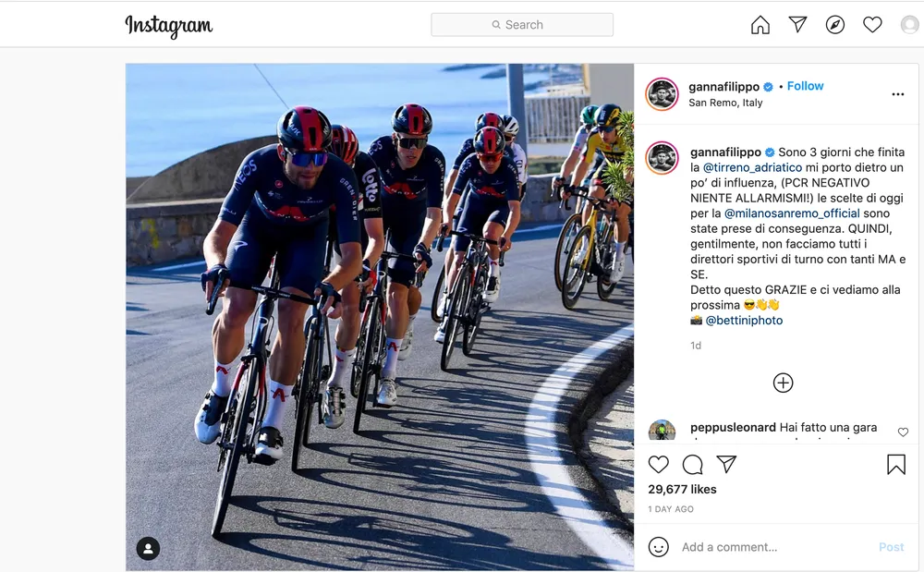Like the post with heart icon
The image size is (924, 572).
(658, 464)
